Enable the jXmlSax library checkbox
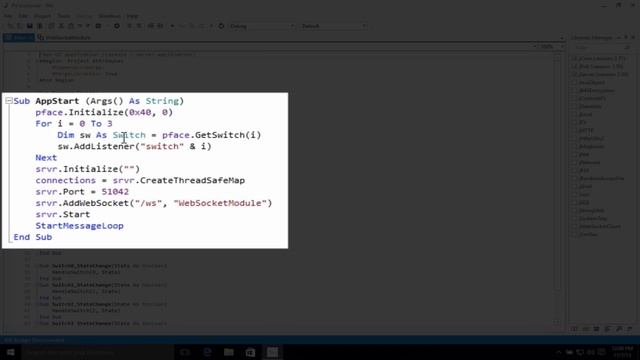 pyautogui.click(x=576, y=234)
